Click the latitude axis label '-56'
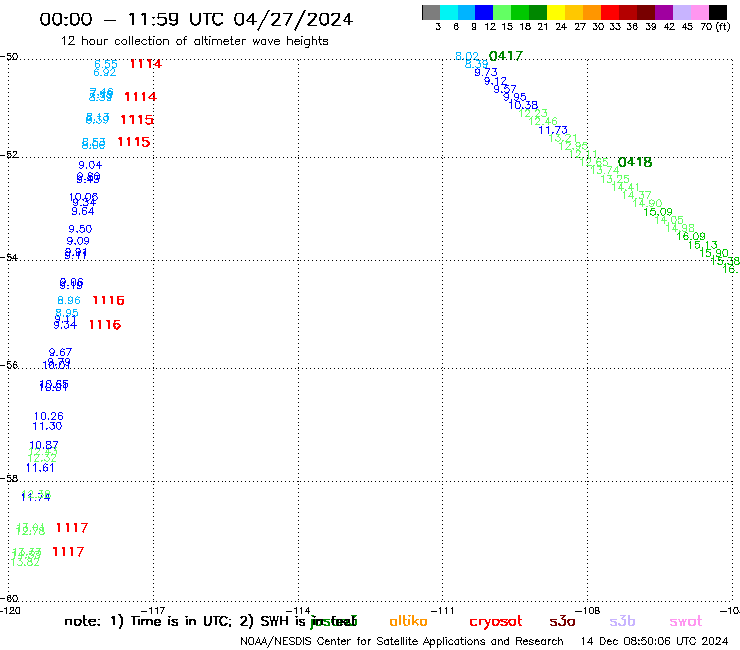 (x=9, y=365)
